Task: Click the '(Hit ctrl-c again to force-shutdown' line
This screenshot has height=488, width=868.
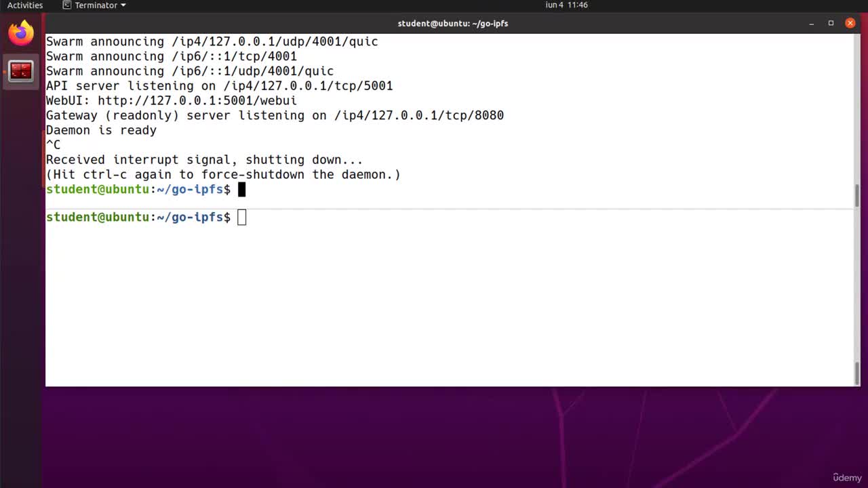Action: tap(223, 174)
